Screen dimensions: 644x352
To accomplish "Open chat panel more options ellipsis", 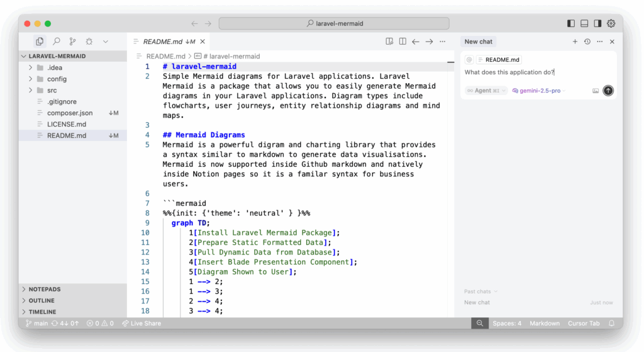I will pos(599,42).
